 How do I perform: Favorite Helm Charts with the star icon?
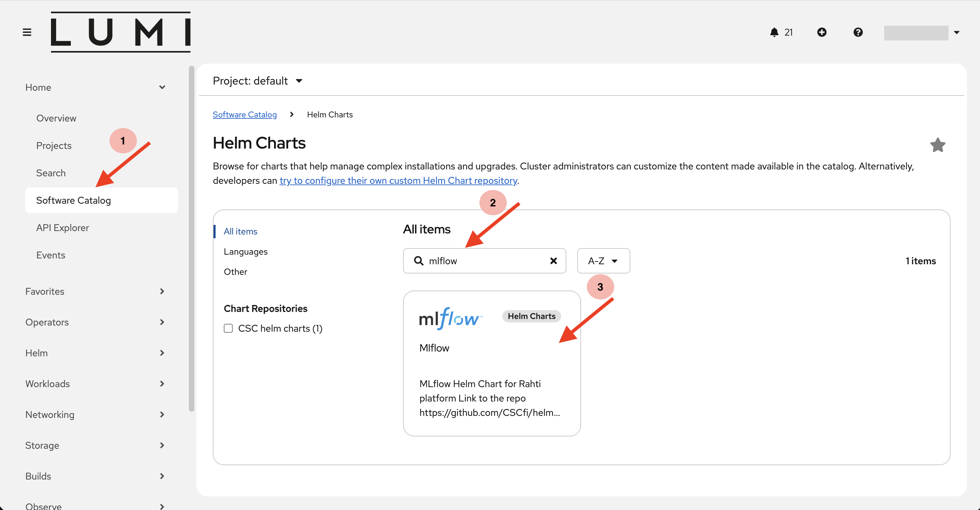coord(938,145)
